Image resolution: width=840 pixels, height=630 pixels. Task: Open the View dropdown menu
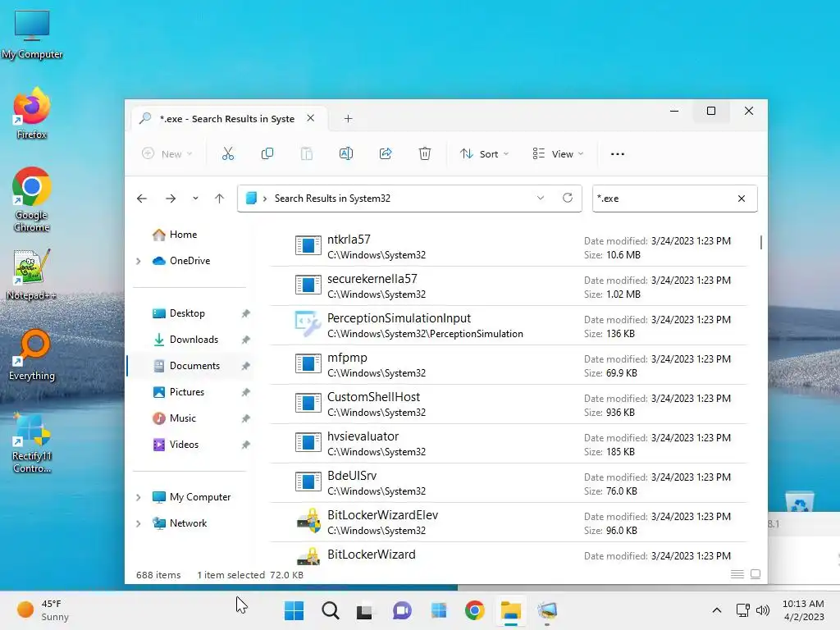coord(558,153)
